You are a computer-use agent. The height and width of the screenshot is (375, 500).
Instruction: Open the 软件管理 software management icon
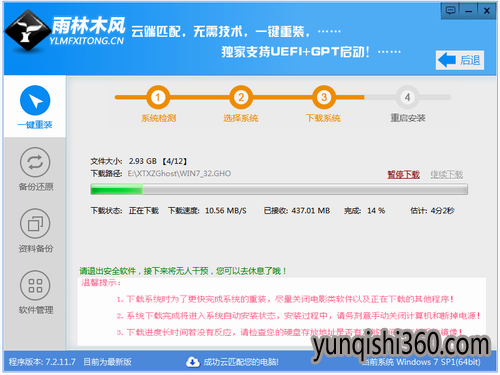pos(35,285)
